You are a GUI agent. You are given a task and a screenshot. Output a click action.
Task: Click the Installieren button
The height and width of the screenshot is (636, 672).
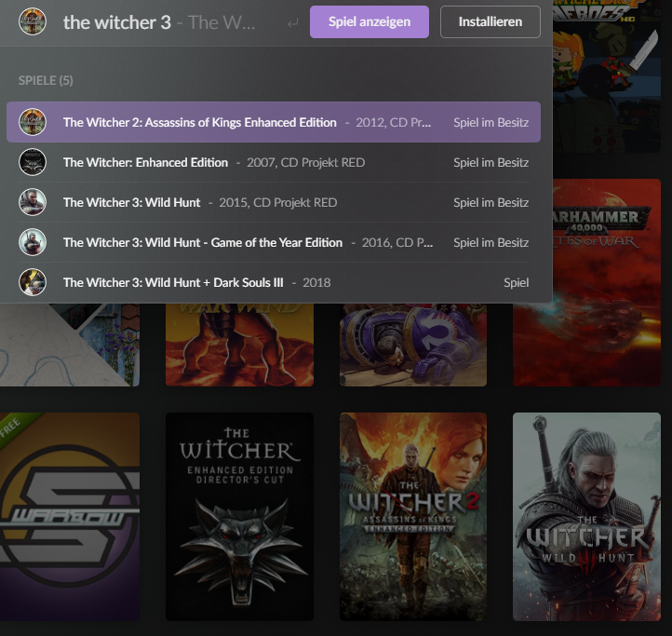pos(490,21)
